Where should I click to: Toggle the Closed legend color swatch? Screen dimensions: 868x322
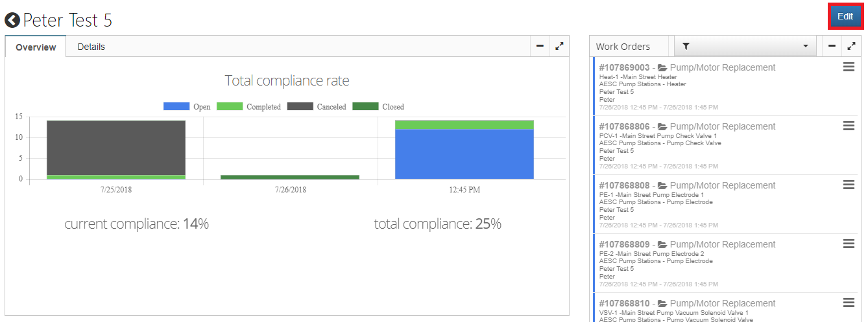pyautogui.click(x=365, y=106)
